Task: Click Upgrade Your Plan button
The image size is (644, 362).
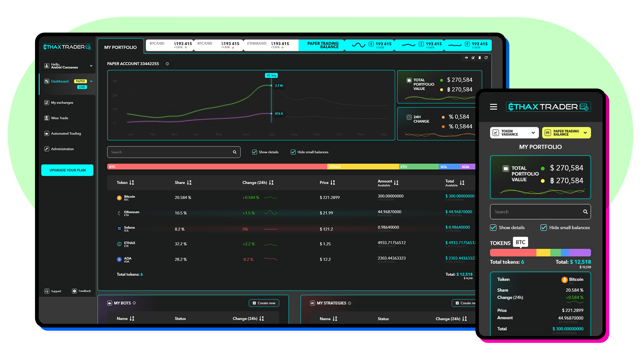Action: (67, 170)
